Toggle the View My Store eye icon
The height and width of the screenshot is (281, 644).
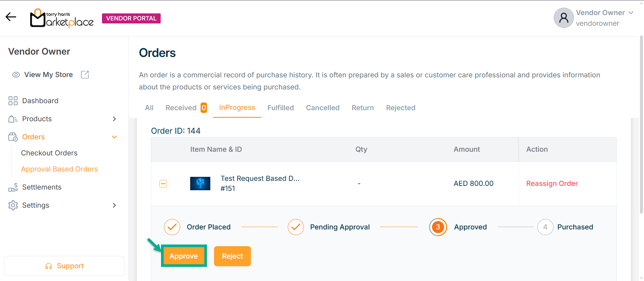tap(16, 75)
